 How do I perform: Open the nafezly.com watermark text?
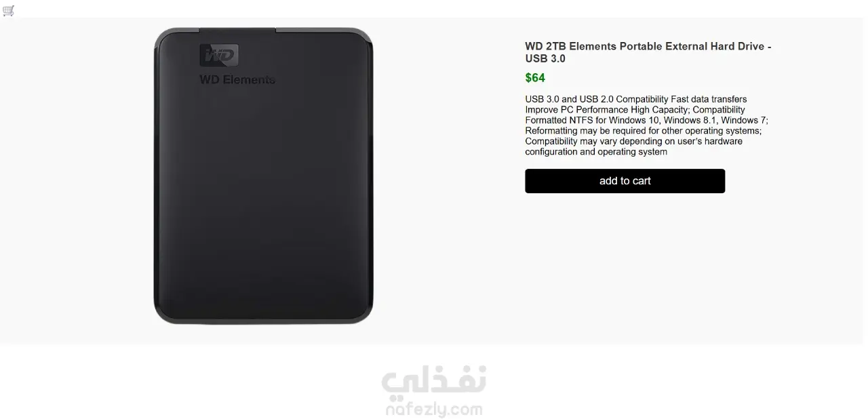(x=434, y=410)
